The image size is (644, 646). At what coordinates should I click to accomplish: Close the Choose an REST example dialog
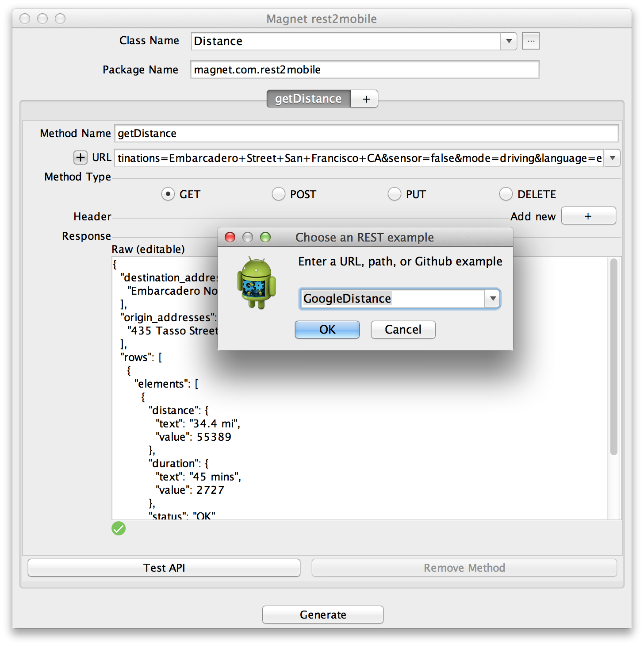coord(230,237)
